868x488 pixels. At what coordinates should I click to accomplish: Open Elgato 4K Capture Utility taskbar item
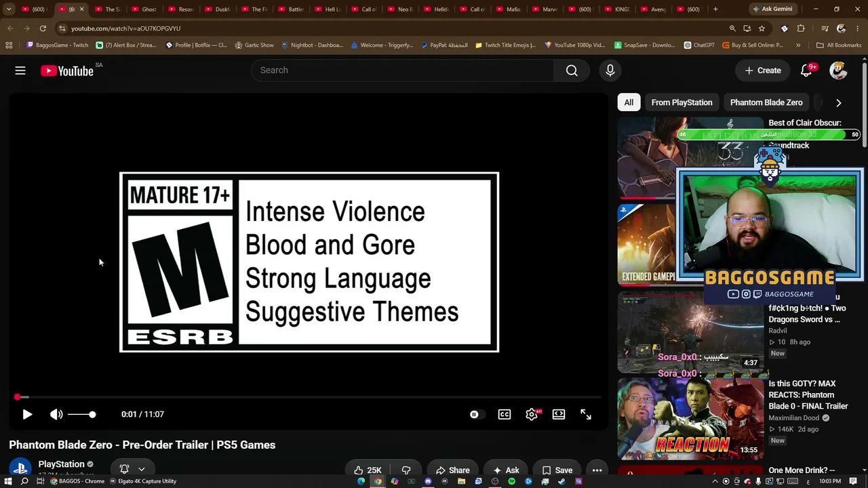(144, 481)
